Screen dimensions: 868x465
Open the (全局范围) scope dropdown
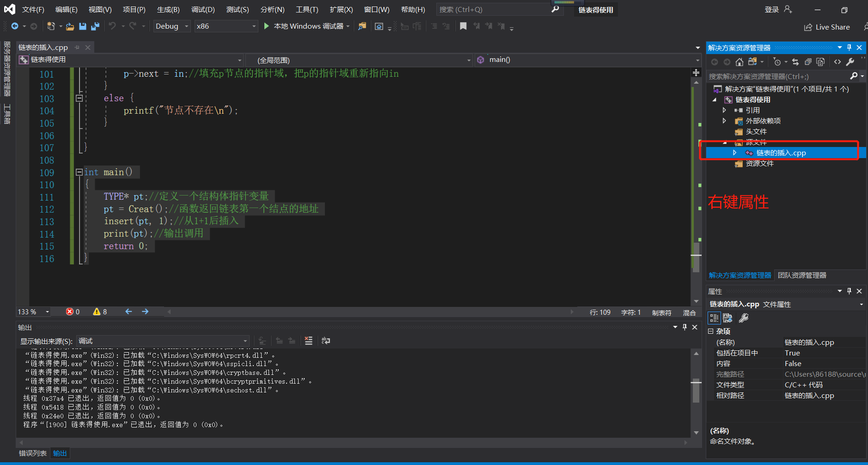coord(359,60)
